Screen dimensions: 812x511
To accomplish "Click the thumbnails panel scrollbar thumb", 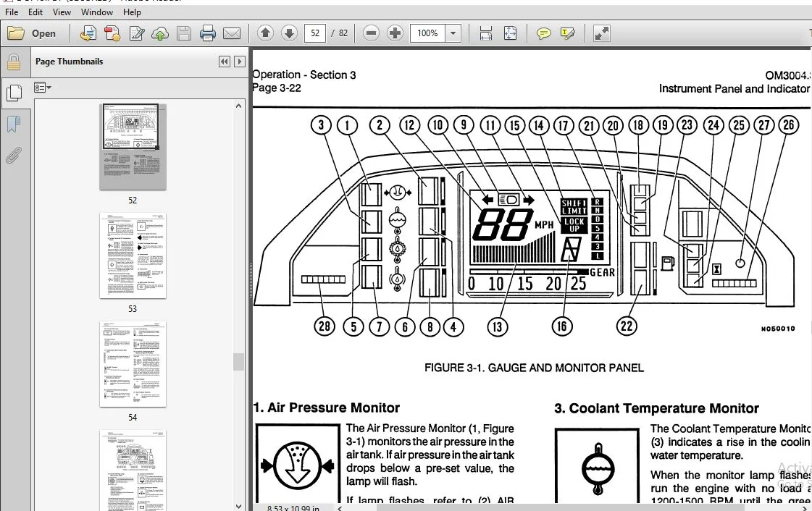I will tap(238, 362).
